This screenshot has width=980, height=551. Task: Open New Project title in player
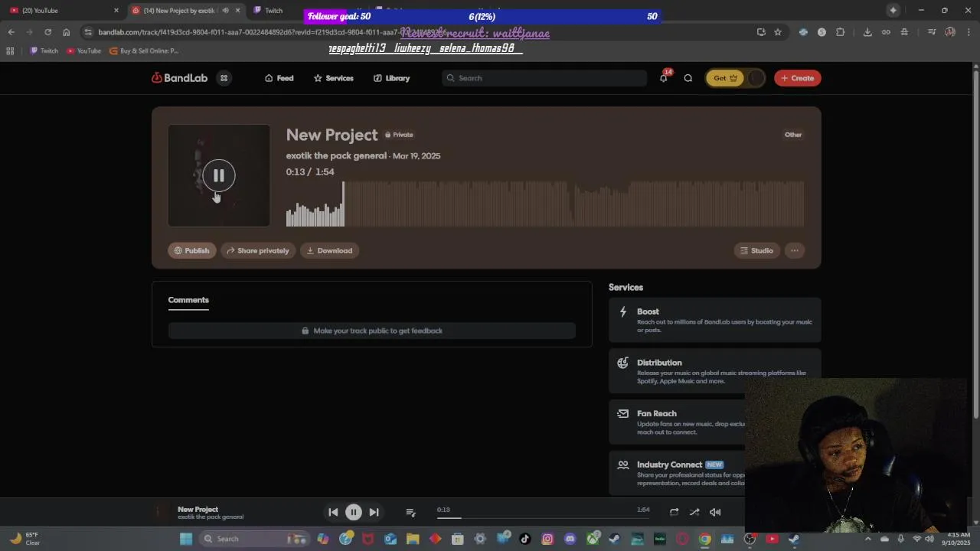point(198,509)
